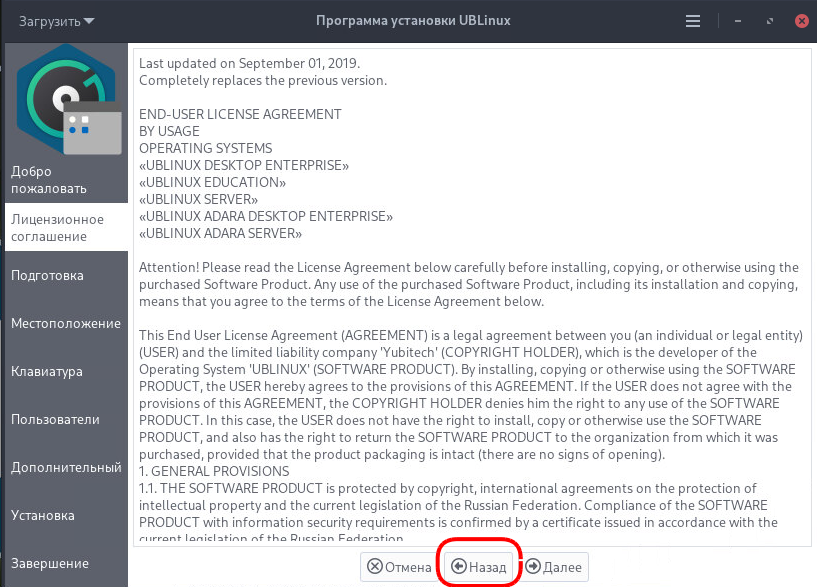Open the Дополнительный step
This screenshot has height=587, width=817.
pos(66,467)
